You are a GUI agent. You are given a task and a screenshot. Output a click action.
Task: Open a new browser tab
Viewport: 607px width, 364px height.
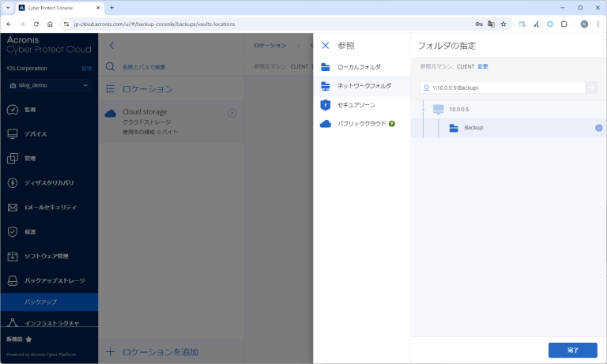click(111, 7)
